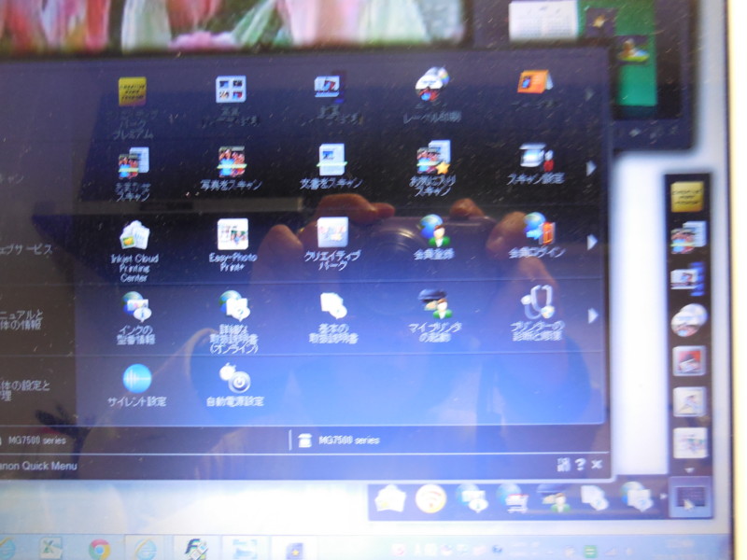This screenshot has width=747, height=560.
Task: Expand arrow beside スキャン設定 row
Action: coord(591,168)
